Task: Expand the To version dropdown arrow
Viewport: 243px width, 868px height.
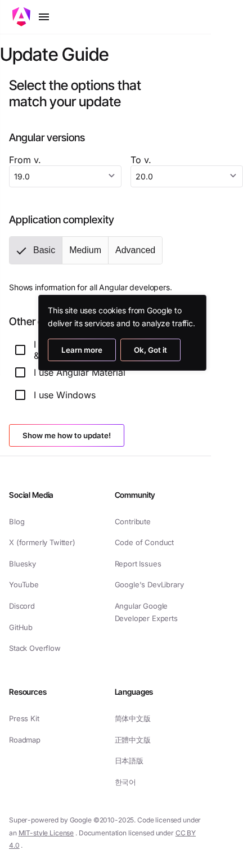Action: (233, 176)
